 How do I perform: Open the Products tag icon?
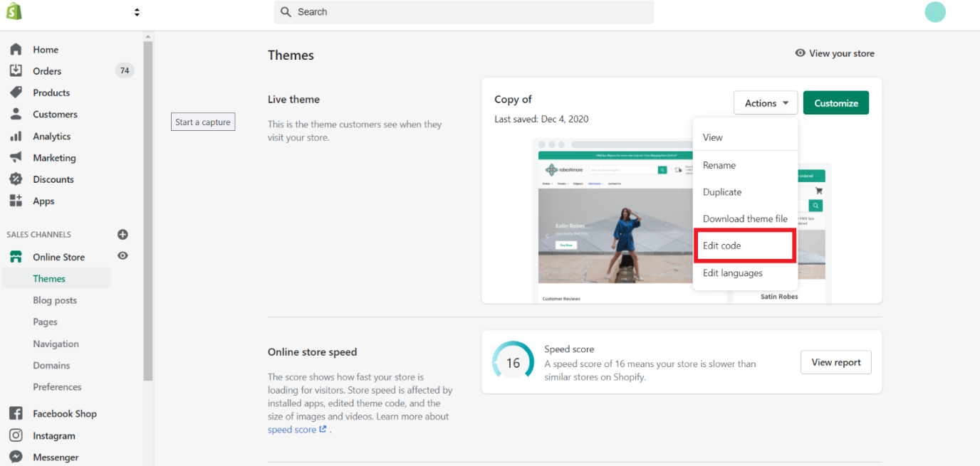pyautogui.click(x=17, y=92)
